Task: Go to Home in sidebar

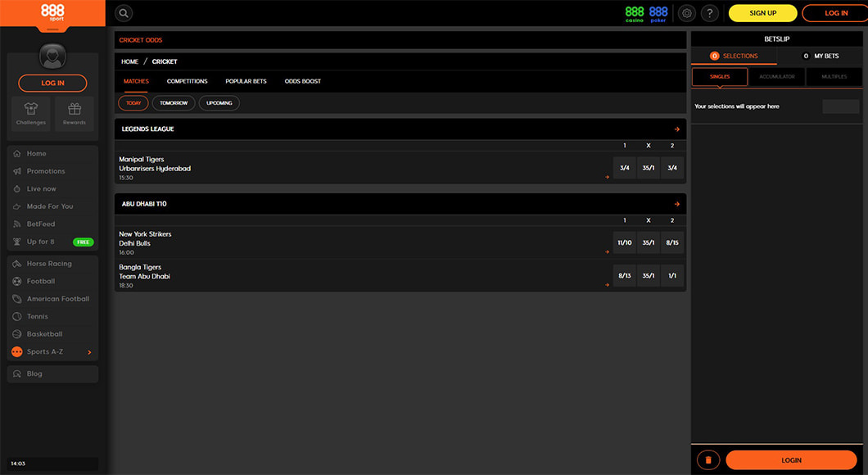Action: pos(52,153)
